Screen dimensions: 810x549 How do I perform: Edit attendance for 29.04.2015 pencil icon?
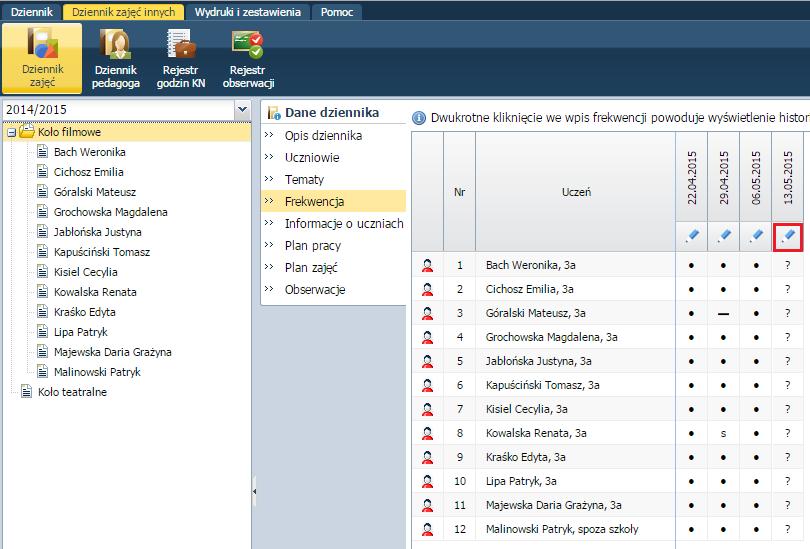pyautogui.click(x=724, y=237)
